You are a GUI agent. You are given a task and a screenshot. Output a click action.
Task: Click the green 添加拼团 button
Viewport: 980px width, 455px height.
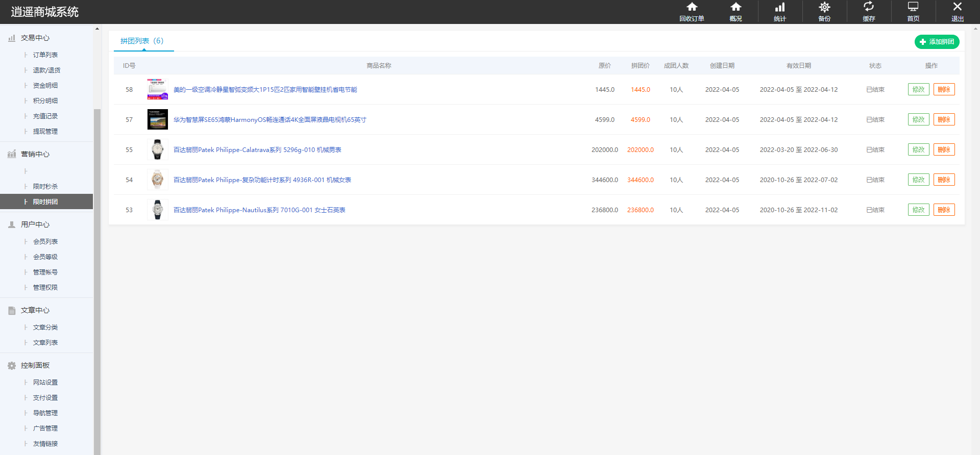coord(937,42)
